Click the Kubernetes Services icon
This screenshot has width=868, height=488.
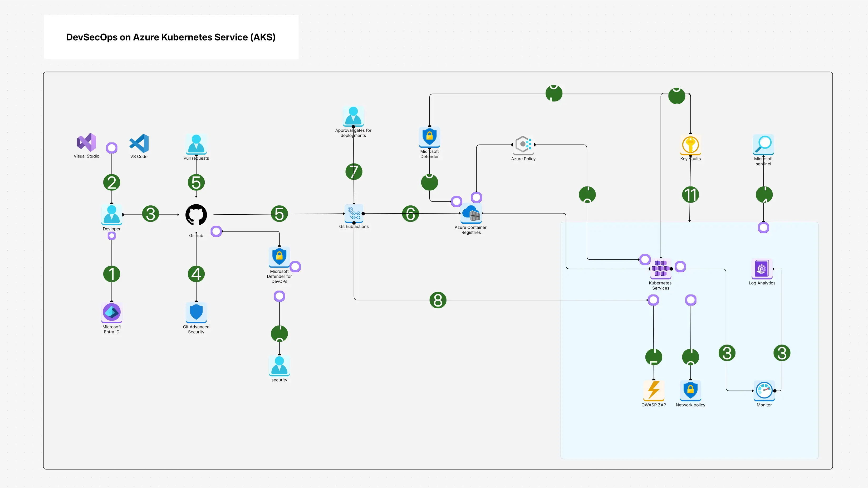click(x=660, y=268)
